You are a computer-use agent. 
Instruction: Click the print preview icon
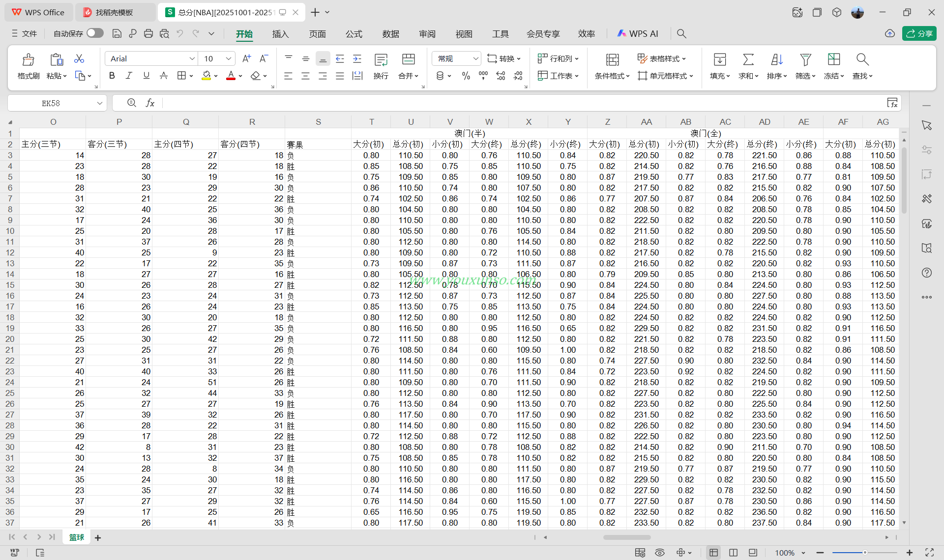point(164,33)
